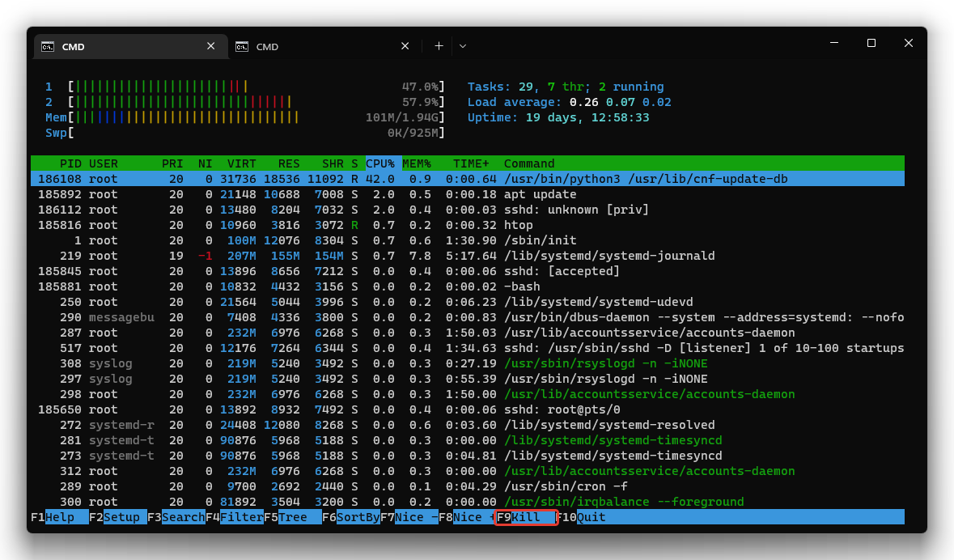Sort by NI column header
Image resolution: width=954 pixels, height=560 pixels.
pos(205,163)
